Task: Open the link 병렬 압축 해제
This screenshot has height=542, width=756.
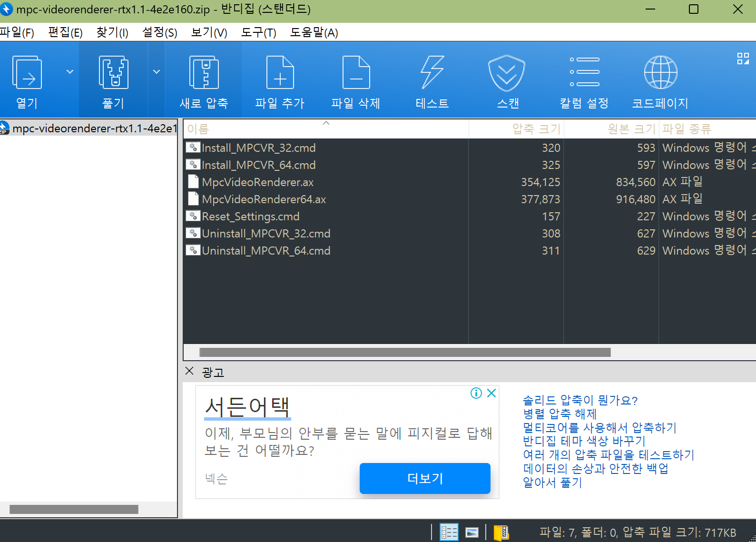Action: click(560, 414)
